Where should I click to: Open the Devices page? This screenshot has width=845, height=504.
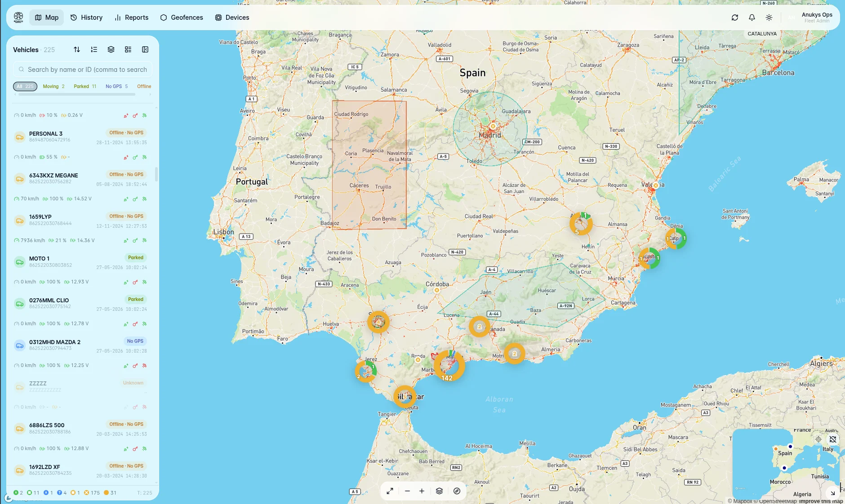[x=232, y=18]
